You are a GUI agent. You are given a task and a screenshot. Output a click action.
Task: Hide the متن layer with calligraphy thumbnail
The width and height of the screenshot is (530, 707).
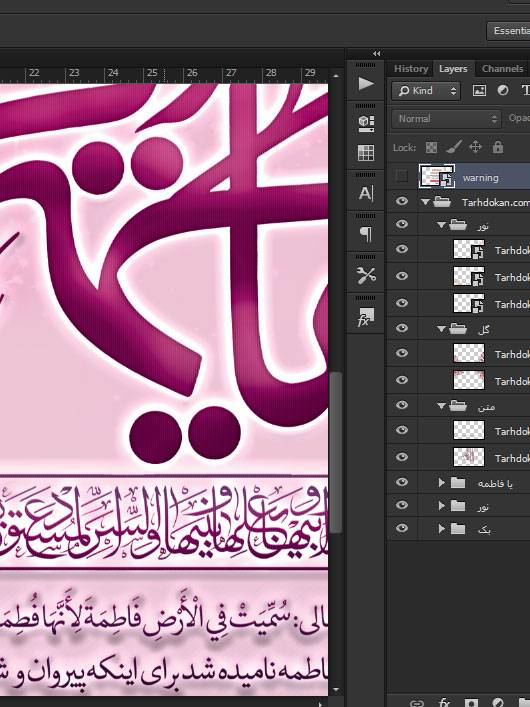pyautogui.click(x=402, y=457)
